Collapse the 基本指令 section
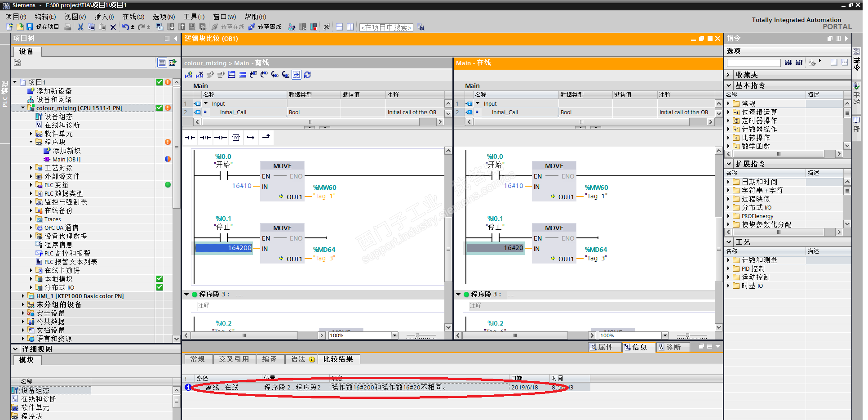 (729, 85)
